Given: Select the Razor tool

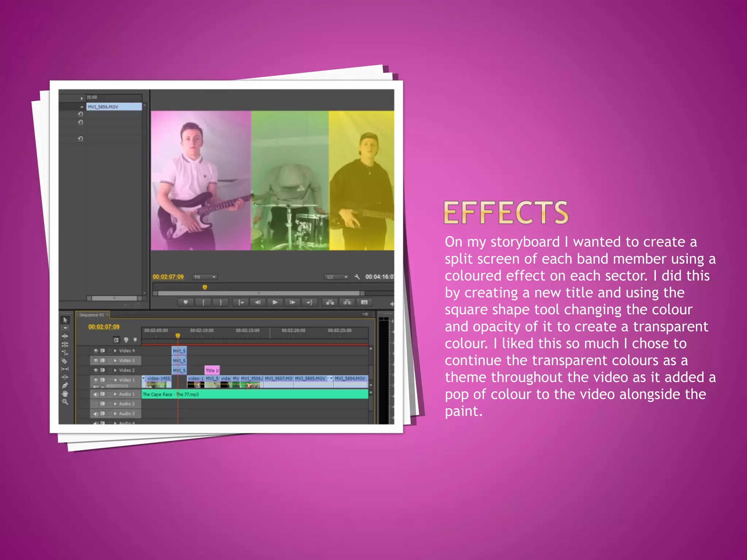Looking at the screenshot, I should 65,361.
